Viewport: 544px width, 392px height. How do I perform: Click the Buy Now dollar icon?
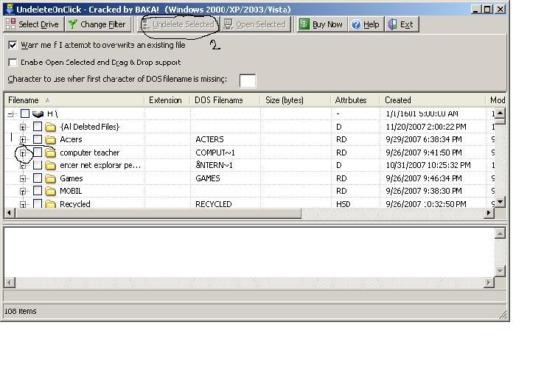304,24
